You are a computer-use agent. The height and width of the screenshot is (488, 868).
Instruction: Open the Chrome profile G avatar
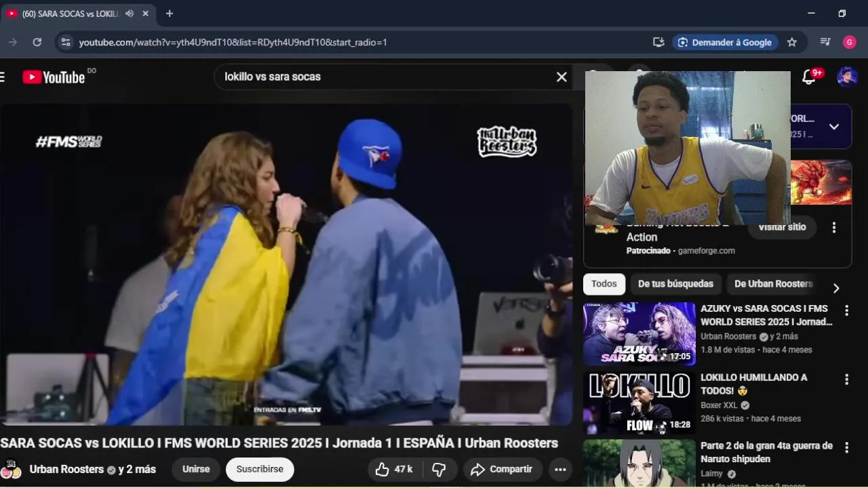850,42
